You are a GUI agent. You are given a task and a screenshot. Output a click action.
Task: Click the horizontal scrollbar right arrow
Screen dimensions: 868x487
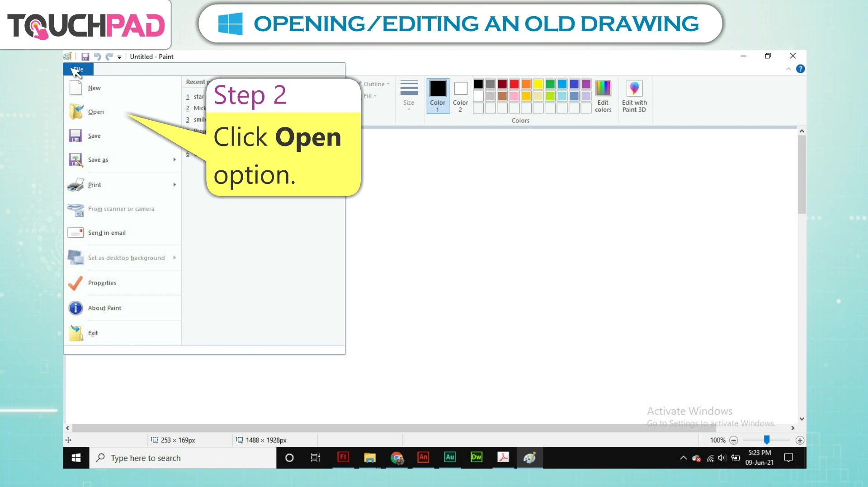coord(793,428)
